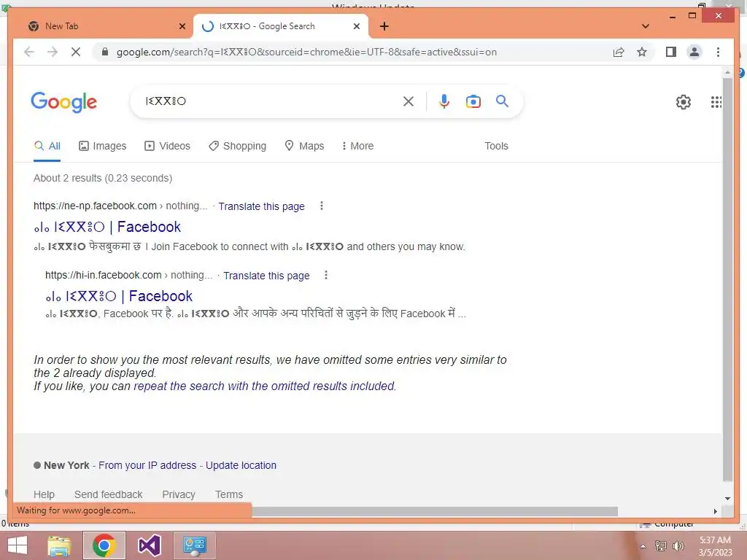Open Visual Studio from the taskbar
The image size is (747, 560).
pos(149,545)
